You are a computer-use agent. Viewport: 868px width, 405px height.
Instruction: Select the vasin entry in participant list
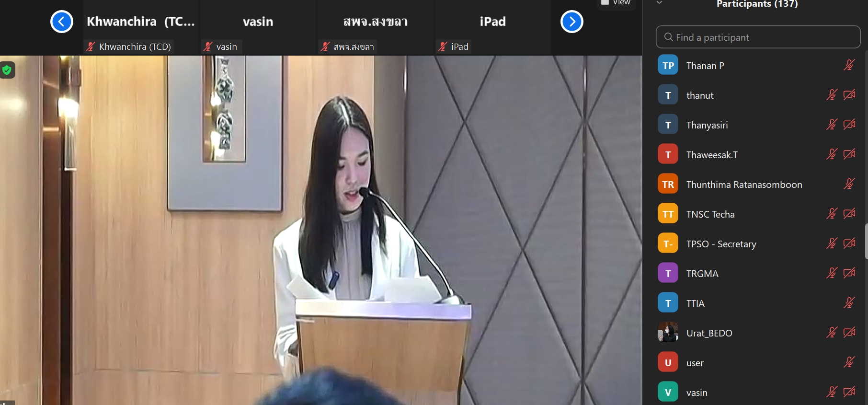coord(697,393)
